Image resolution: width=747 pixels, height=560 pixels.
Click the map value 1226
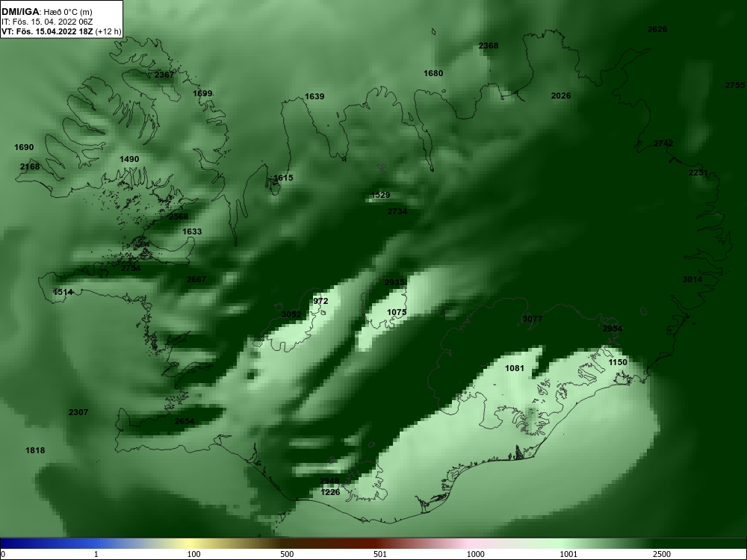click(331, 492)
